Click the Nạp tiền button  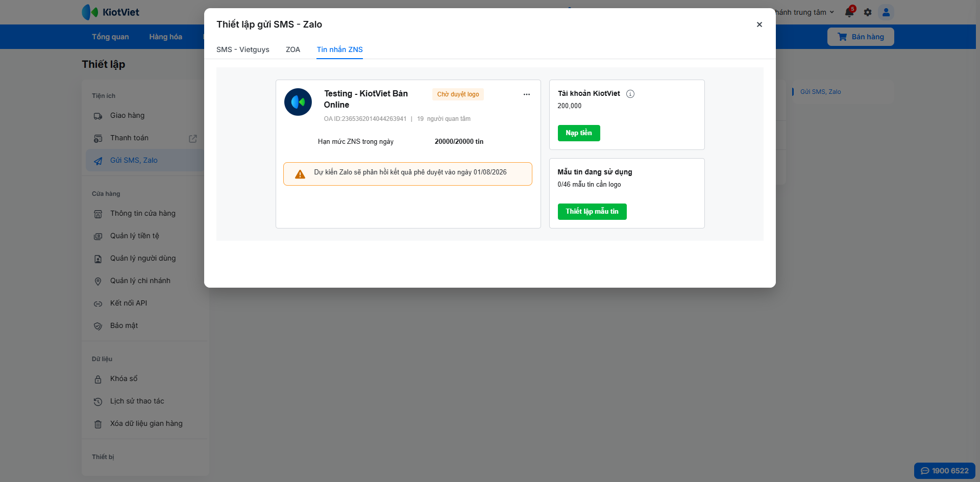tap(579, 133)
